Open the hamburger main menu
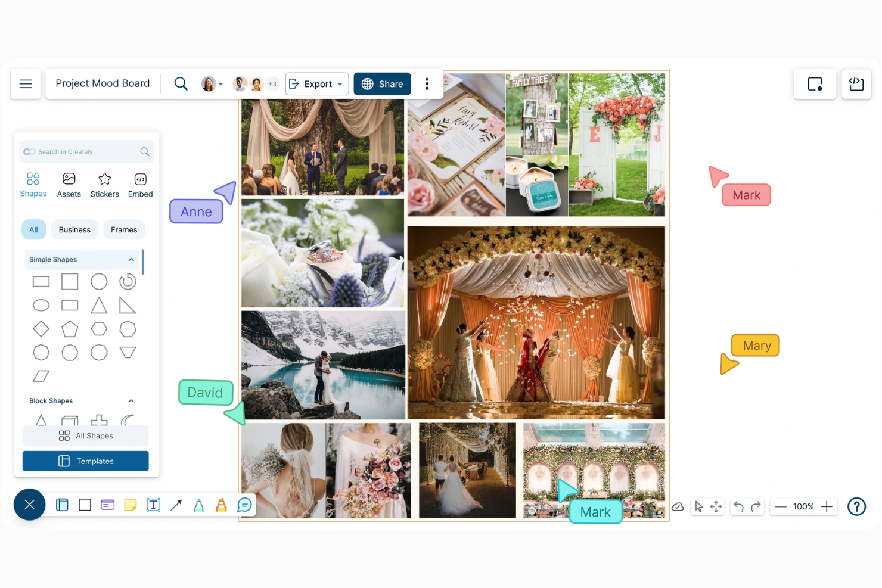This screenshot has width=882, height=588. click(x=26, y=83)
